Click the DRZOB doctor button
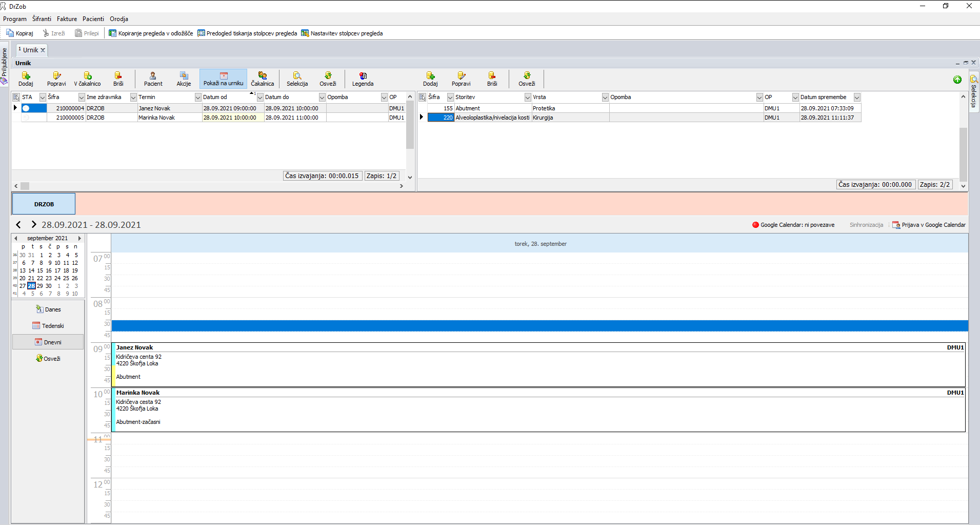980x525 pixels. (x=44, y=204)
